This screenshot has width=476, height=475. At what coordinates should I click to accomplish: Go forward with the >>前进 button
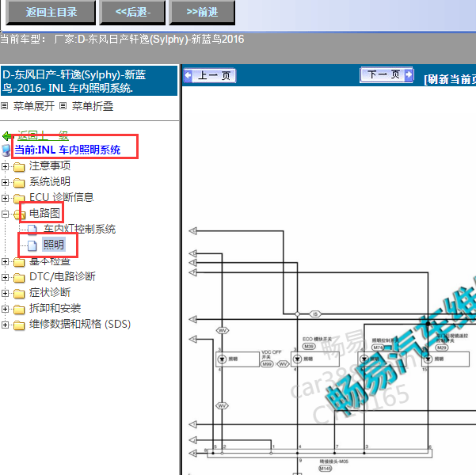(202, 13)
